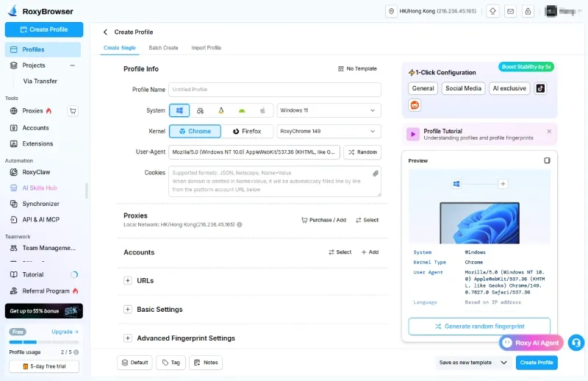Open AI Skills Hub
The width and height of the screenshot is (588, 381).
tap(40, 188)
